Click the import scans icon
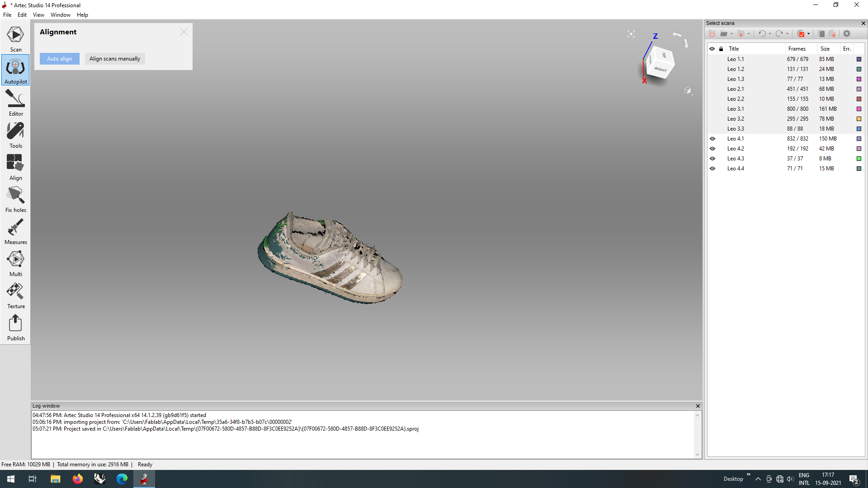This screenshot has width=868, height=488. coord(741,34)
